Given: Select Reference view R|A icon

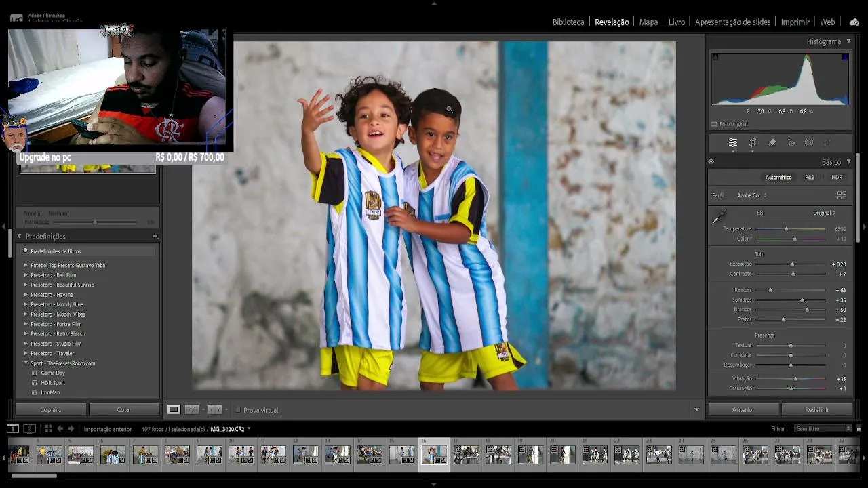Looking at the screenshot, I should 192,409.
